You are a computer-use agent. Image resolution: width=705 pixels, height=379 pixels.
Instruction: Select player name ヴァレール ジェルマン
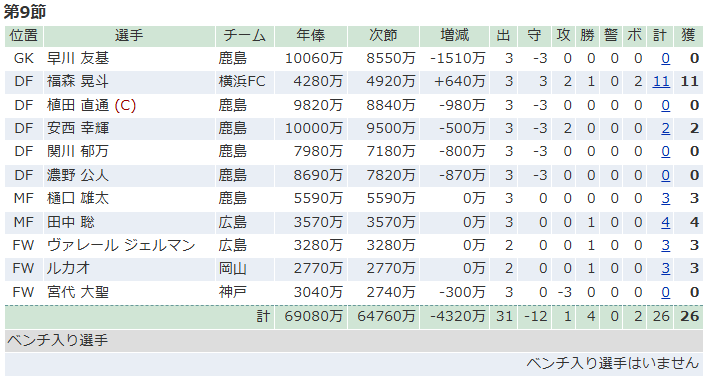121,245
